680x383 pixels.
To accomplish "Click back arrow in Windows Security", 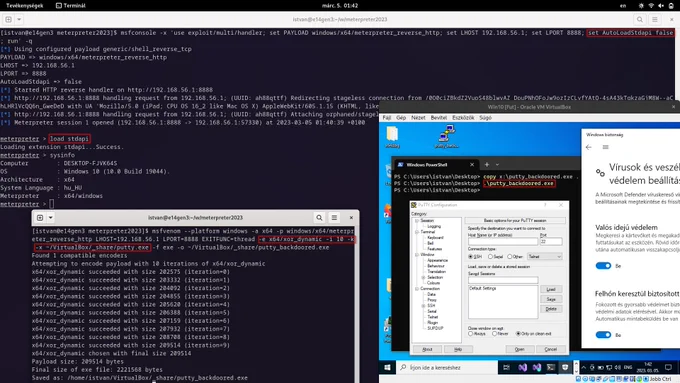I will (588, 147).
